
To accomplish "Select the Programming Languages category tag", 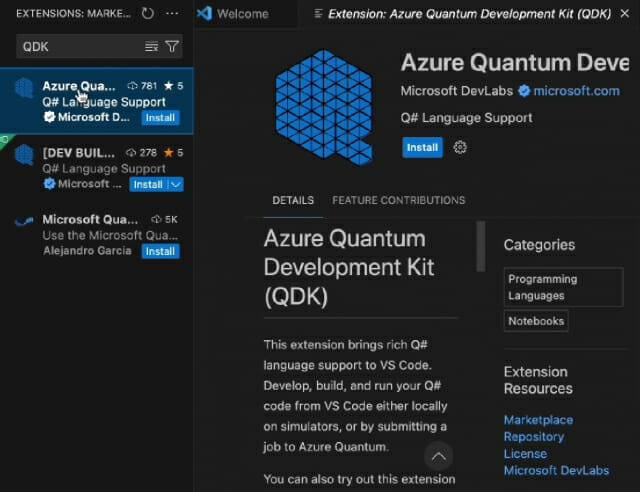I will point(542,287).
